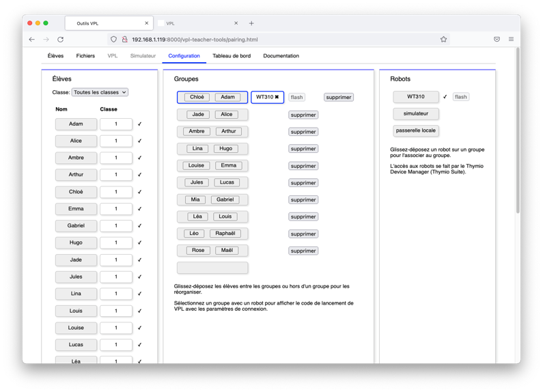The width and height of the screenshot is (543, 392).
Task: Expand the Toutes les classes dropdown
Action: coord(100,92)
